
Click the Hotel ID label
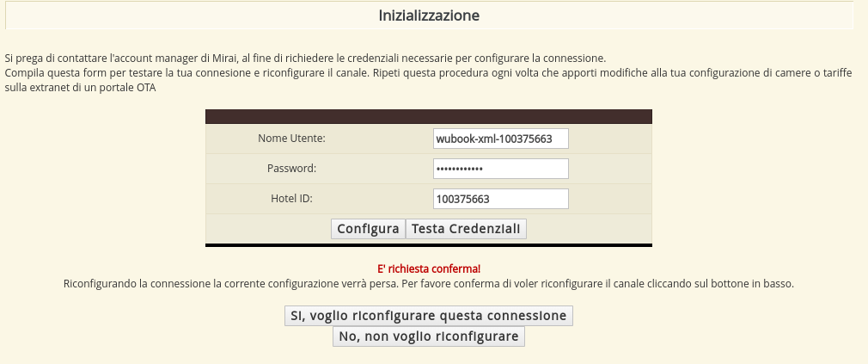[291, 199]
